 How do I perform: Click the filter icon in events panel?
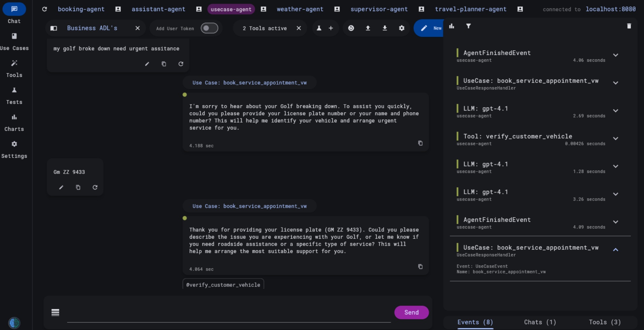[x=468, y=26]
